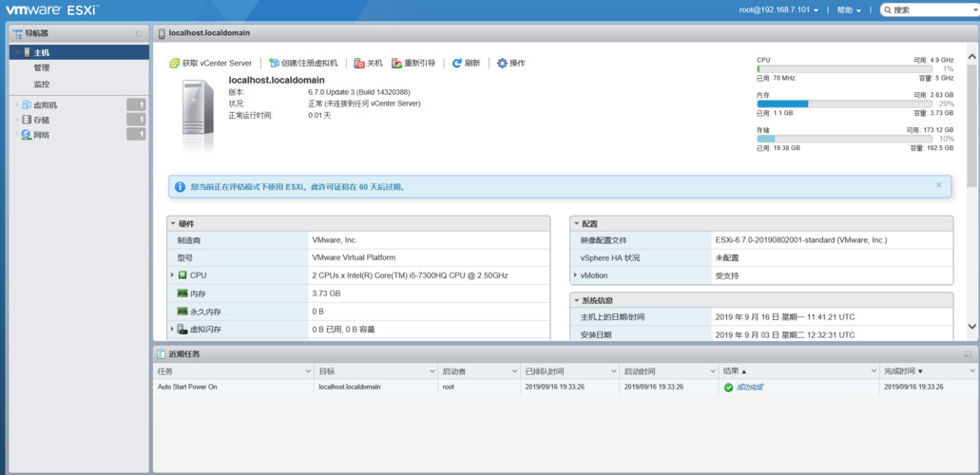Click the Virtual flash (虚拟闪存) icon
Viewport: 980px width, 475px height.
pyautogui.click(x=183, y=330)
